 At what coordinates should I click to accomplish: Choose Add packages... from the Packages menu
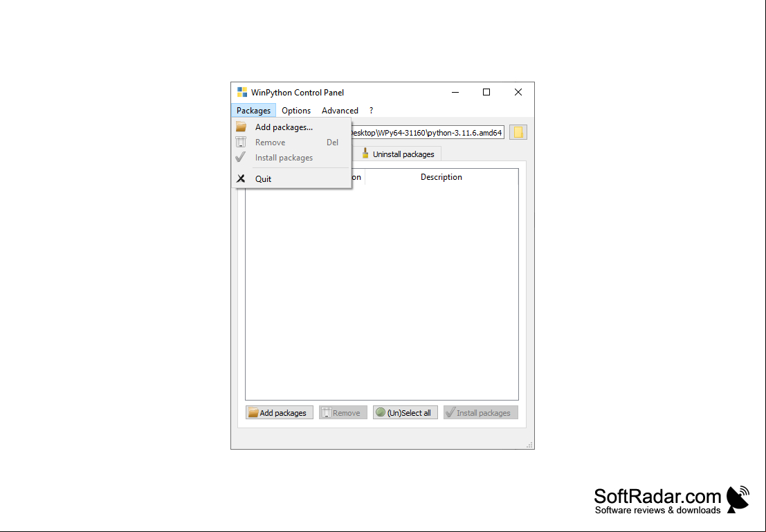click(291, 127)
